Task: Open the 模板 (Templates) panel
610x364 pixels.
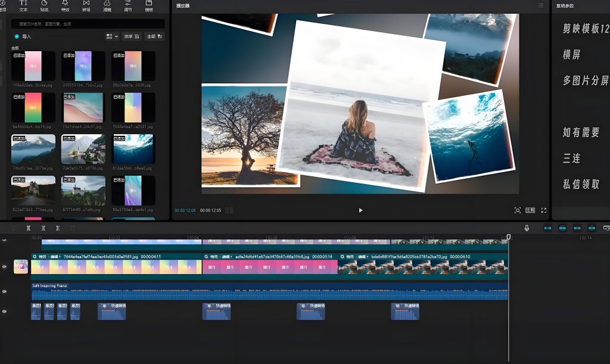Action: 148,6
